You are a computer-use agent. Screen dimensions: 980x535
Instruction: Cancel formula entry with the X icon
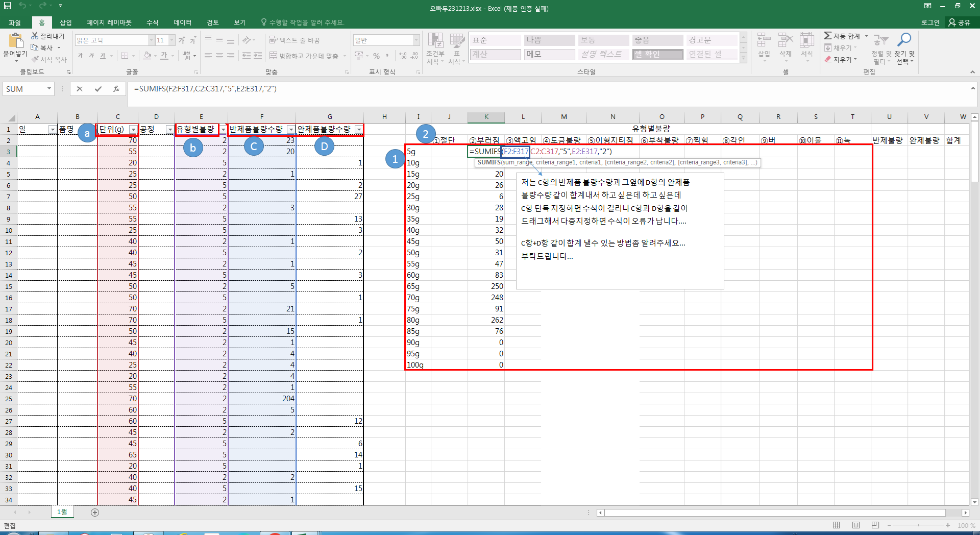[80, 89]
